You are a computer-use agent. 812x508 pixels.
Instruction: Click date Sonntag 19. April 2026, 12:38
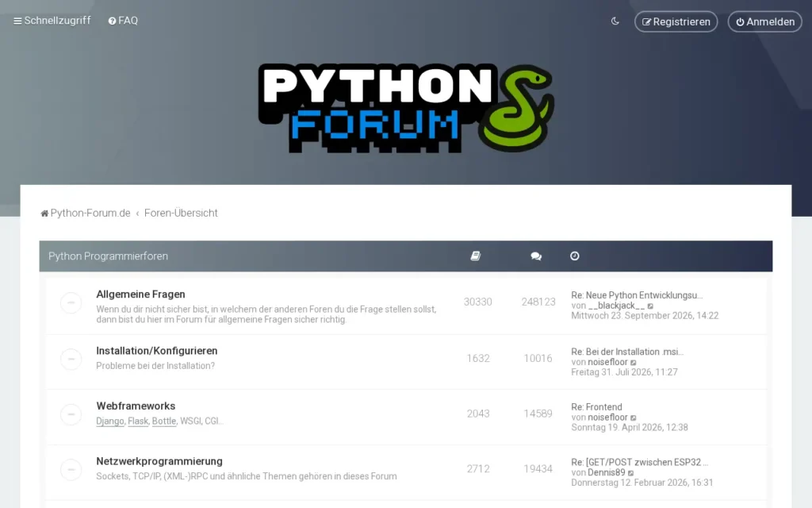(629, 428)
